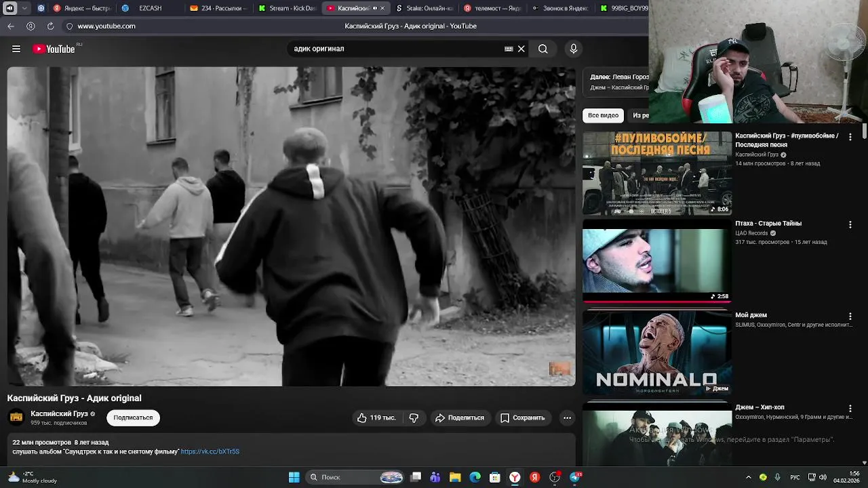
Task: Open the Каспийский Груз channel avatar
Action: coord(16,418)
